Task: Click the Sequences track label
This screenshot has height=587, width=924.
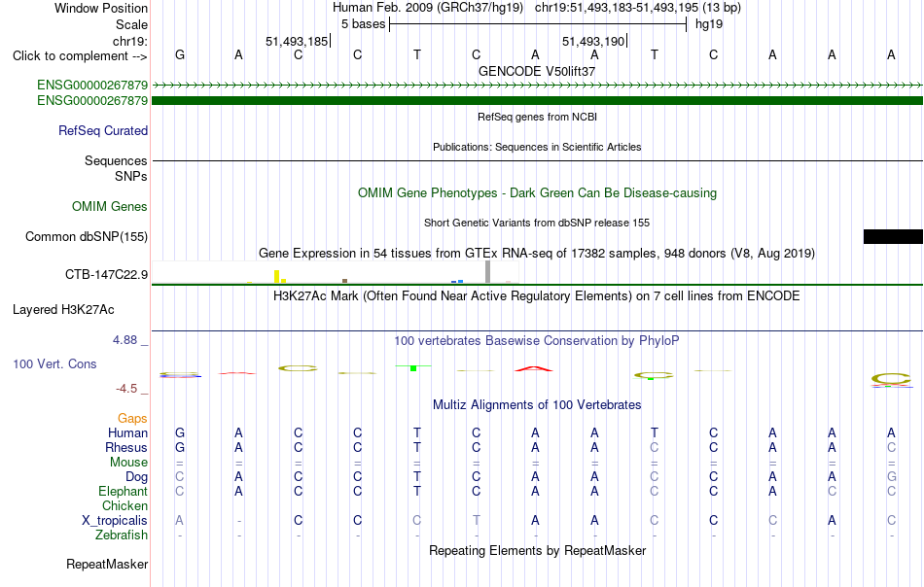Action: click(116, 160)
